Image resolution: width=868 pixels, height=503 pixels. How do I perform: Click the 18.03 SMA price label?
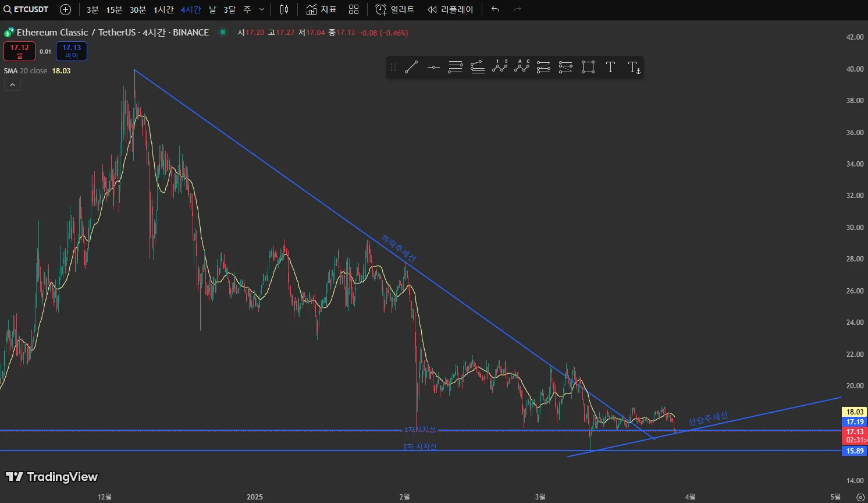coord(855,412)
